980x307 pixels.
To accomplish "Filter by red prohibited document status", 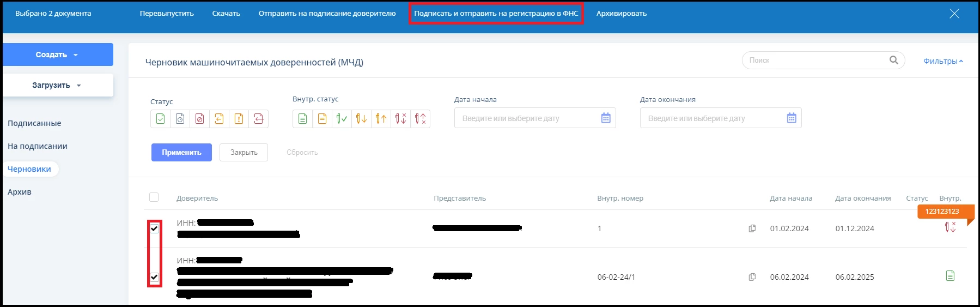I will pos(199,119).
